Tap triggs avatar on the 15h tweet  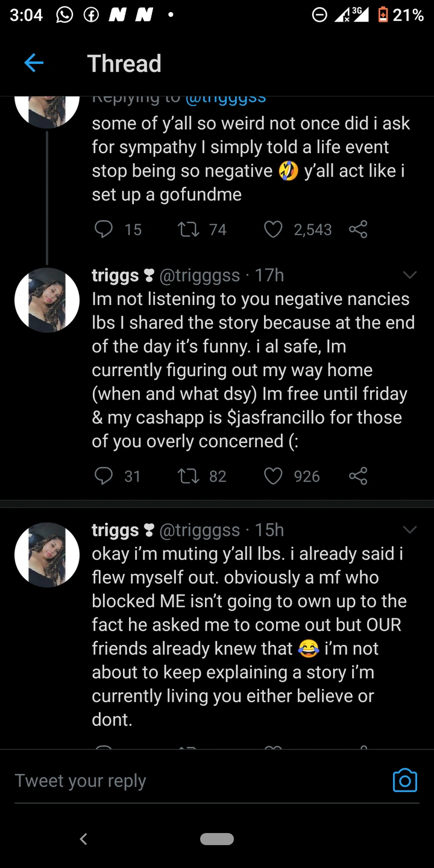(47, 555)
